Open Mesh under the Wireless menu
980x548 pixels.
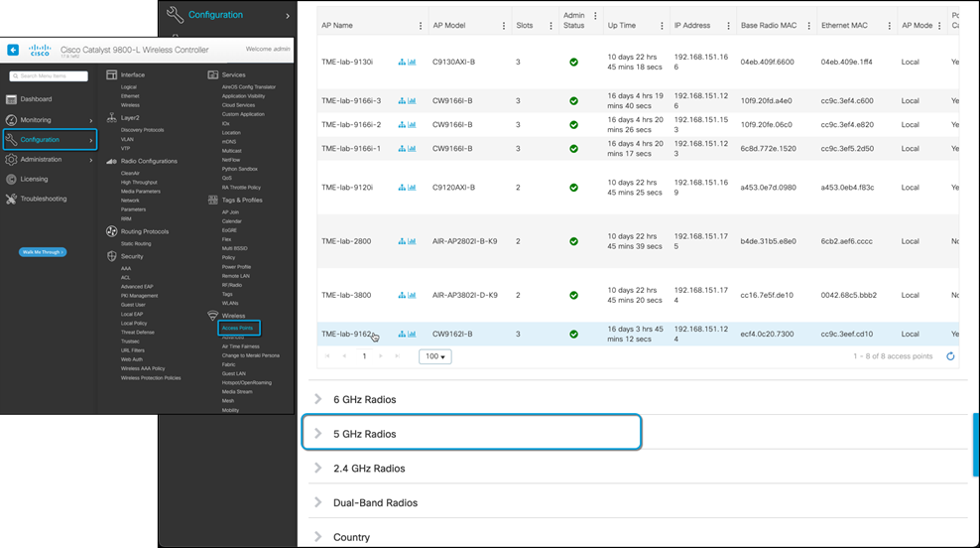[227, 401]
